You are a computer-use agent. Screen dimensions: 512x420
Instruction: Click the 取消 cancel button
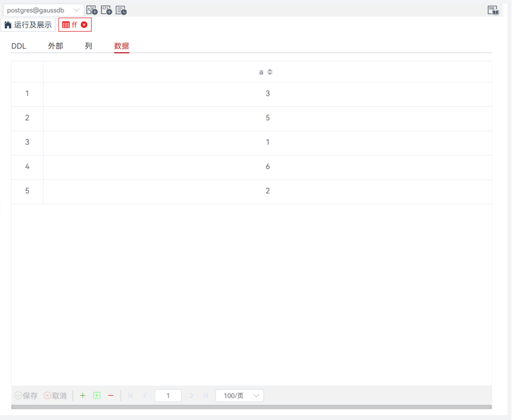pos(55,395)
